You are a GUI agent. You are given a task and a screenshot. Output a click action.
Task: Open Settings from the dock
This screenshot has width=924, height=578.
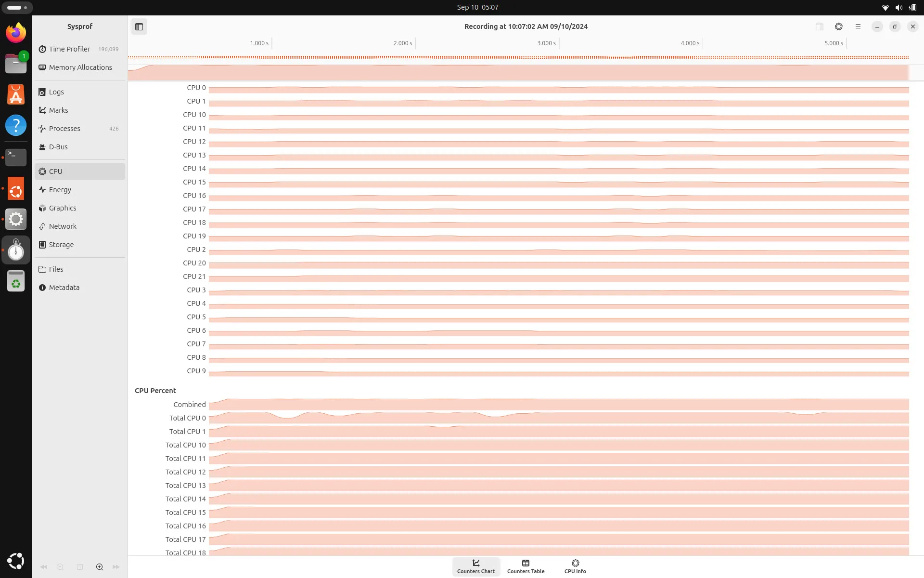point(16,219)
